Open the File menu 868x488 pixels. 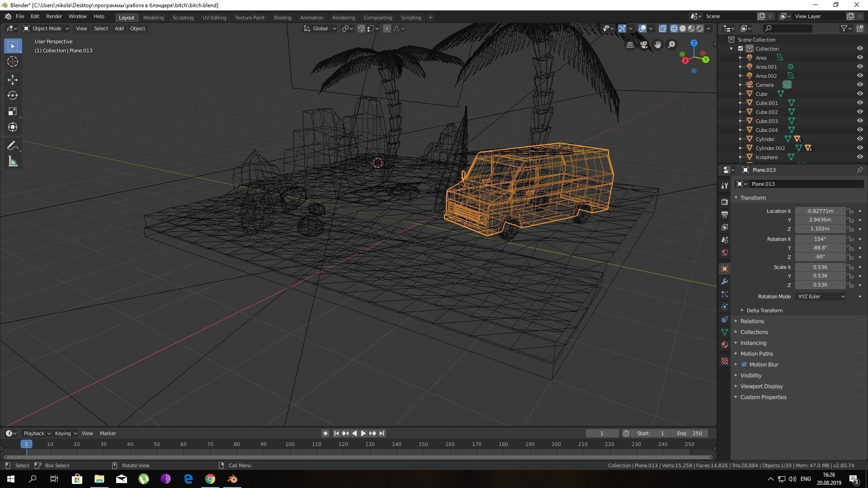tap(20, 16)
